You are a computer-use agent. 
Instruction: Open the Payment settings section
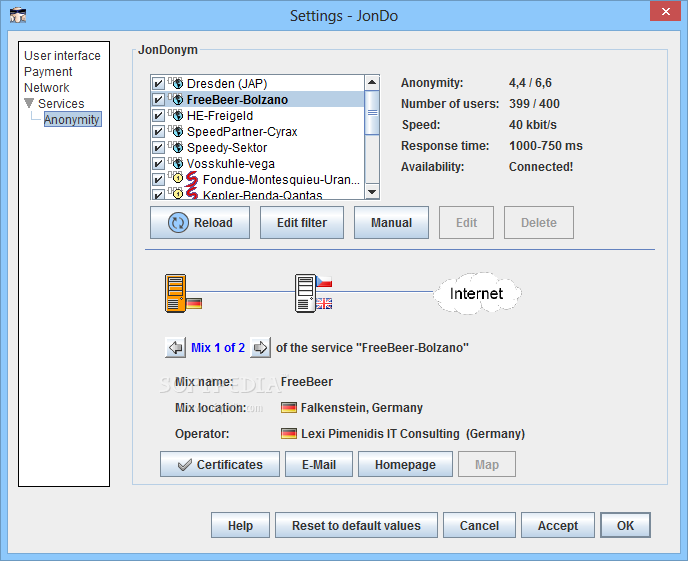click(48, 71)
